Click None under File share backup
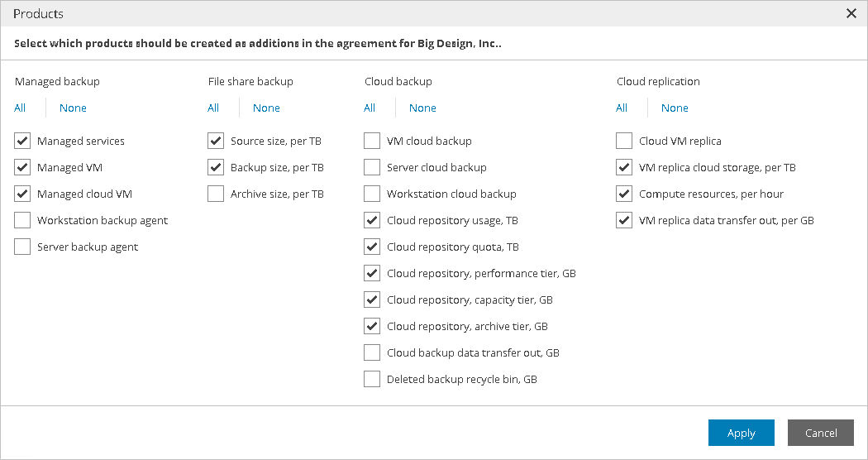868x460 pixels. [266, 108]
